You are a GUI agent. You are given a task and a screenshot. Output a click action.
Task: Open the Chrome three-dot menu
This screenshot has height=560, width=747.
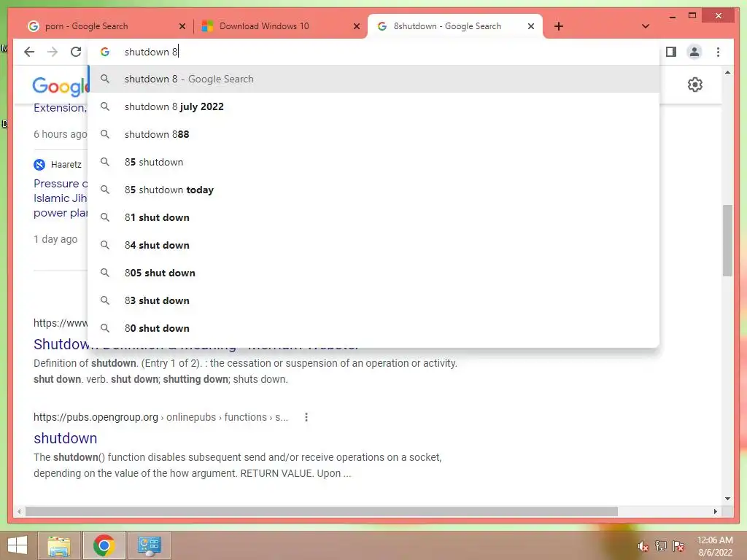click(x=718, y=52)
